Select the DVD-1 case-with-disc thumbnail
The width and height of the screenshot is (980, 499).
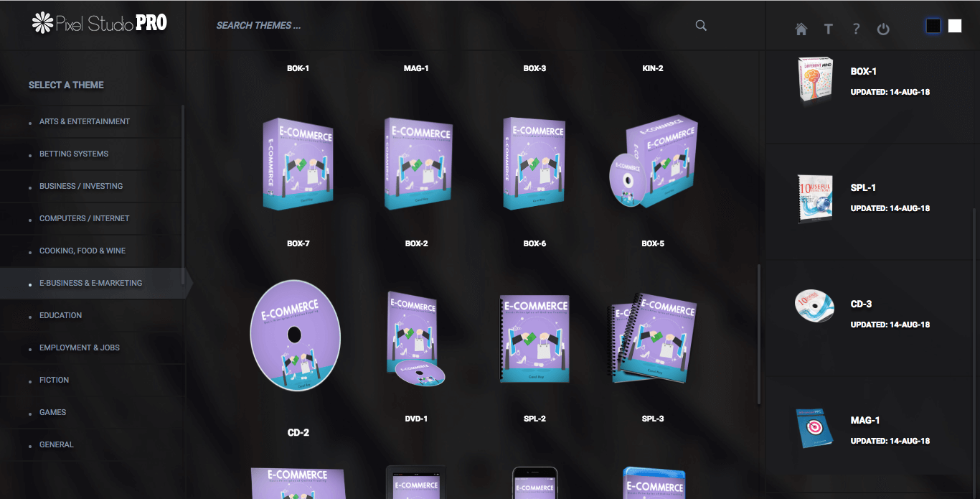[x=415, y=338]
